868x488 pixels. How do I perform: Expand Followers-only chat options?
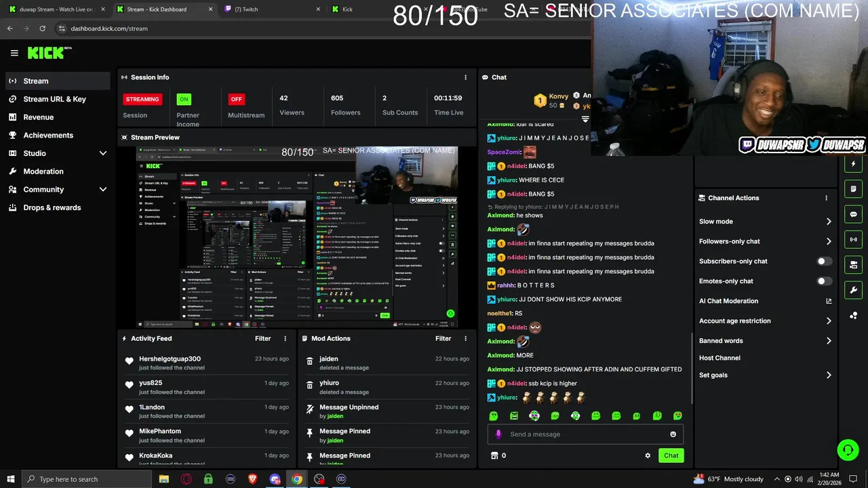point(829,241)
